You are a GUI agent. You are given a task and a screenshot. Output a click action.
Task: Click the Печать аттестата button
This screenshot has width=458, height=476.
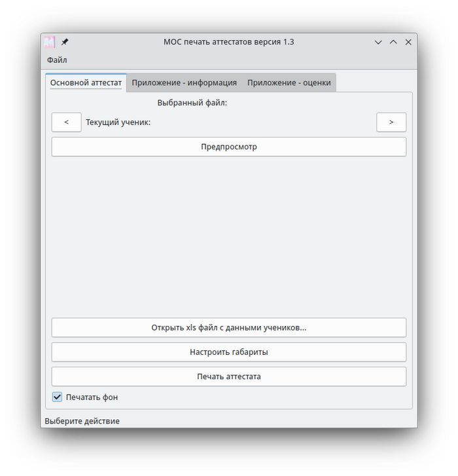click(x=229, y=376)
